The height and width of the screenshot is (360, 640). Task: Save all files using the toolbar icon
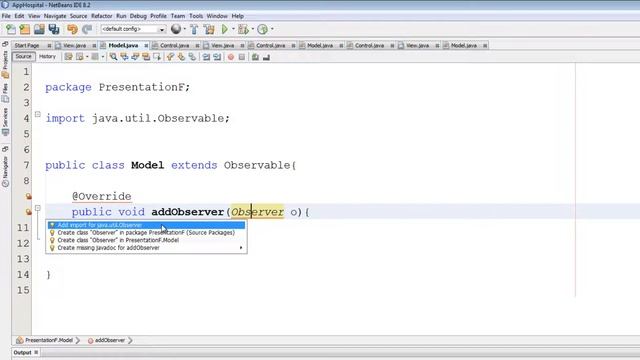(54, 29)
